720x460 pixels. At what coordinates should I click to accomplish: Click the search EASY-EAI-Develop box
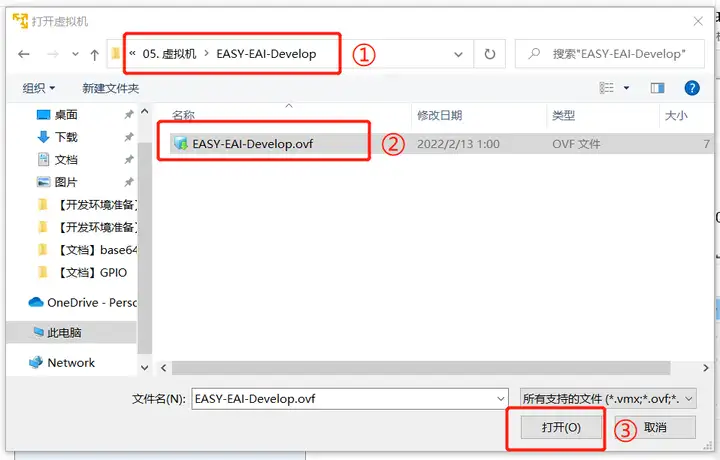(610, 54)
